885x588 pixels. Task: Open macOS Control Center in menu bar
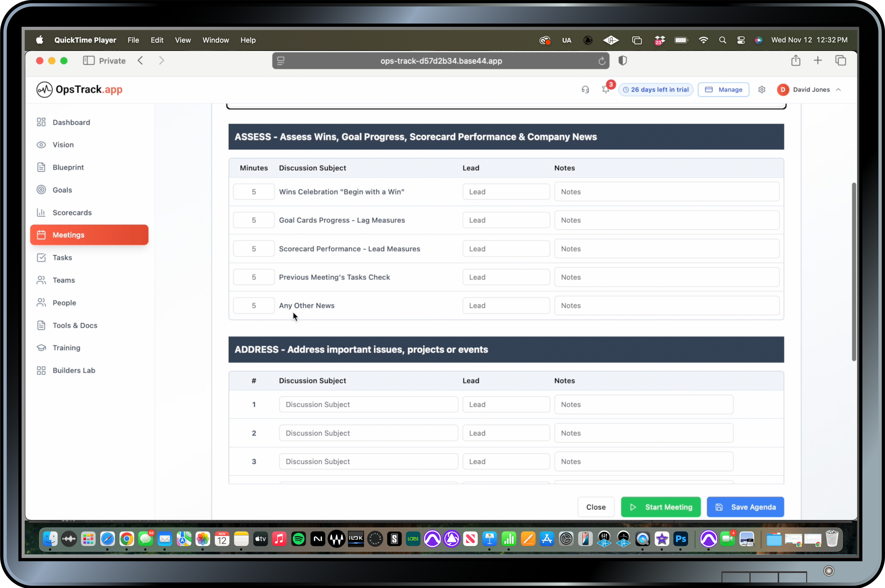[x=741, y=40]
